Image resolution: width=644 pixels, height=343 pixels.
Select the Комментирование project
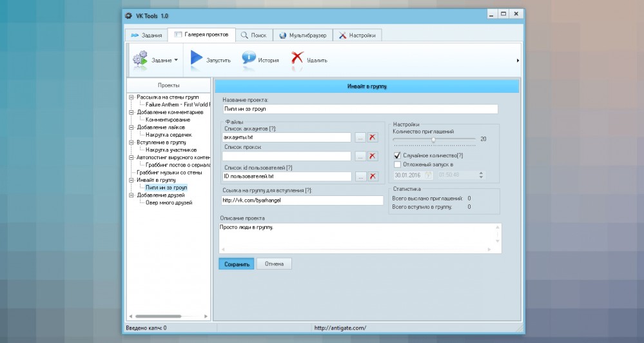click(168, 120)
